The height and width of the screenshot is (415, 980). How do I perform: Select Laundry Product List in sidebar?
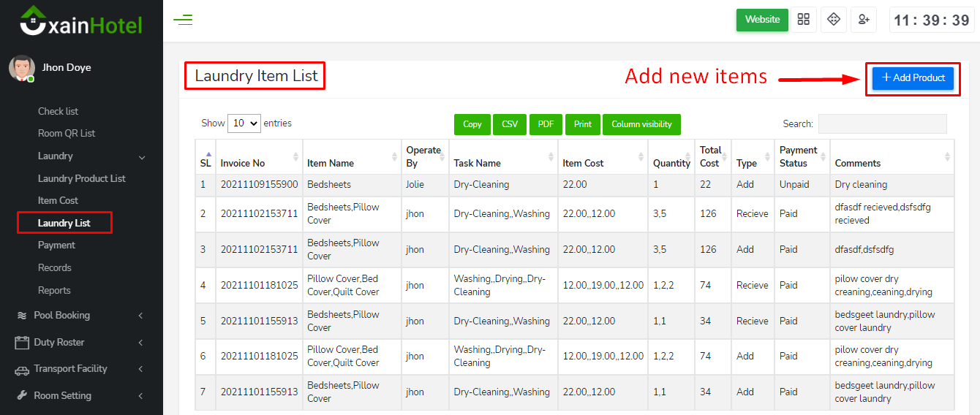click(x=82, y=178)
